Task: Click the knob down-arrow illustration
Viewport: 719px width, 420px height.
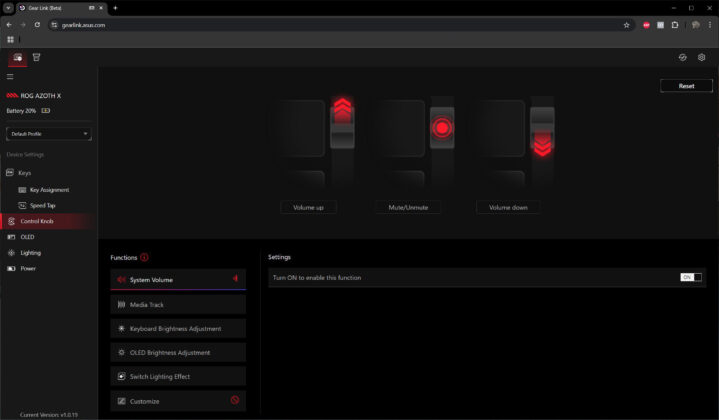Action: (542, 144)
